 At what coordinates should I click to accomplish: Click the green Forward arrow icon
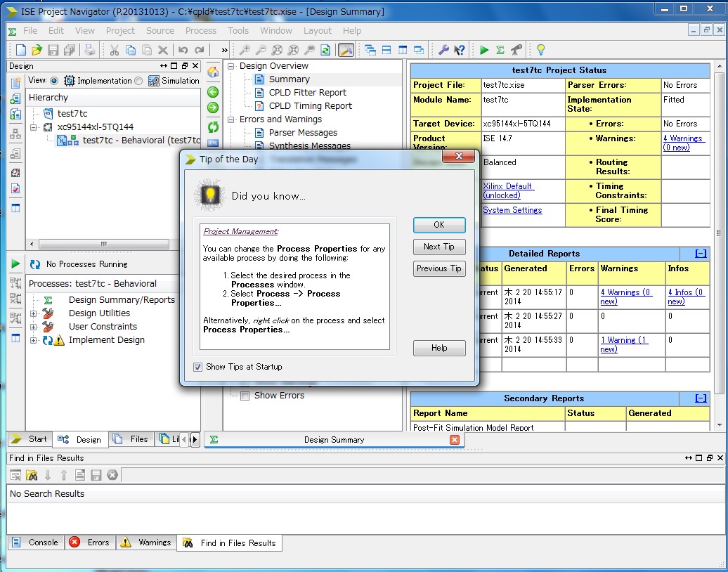click(213, 108)
